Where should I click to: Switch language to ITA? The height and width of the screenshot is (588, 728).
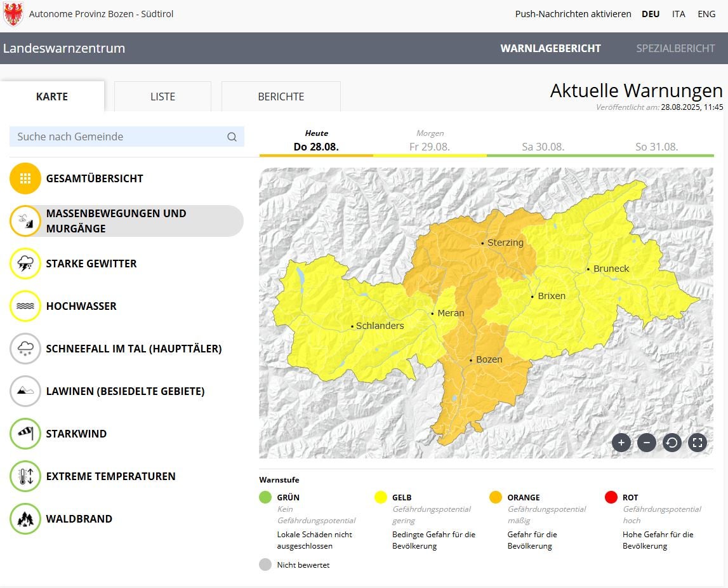click(x=678, y=14)
